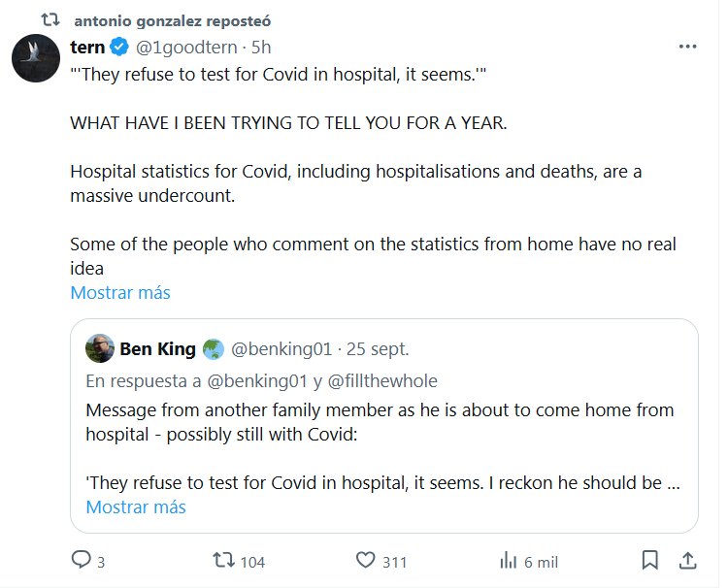This screenshot has width=728, height=588.
Task: Bookmark this tweet
Action: pyautogui.click(x=650, y=560)
